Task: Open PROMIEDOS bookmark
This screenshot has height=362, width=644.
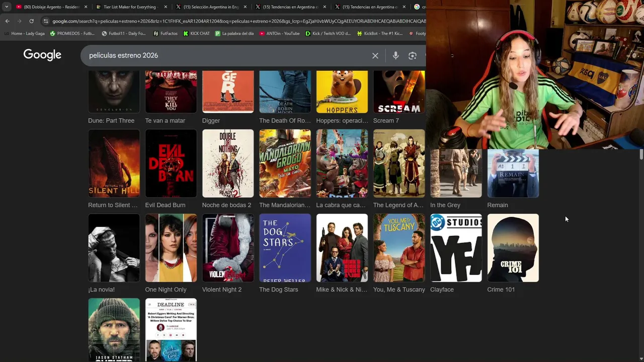Action: click(x=72, y=34)
